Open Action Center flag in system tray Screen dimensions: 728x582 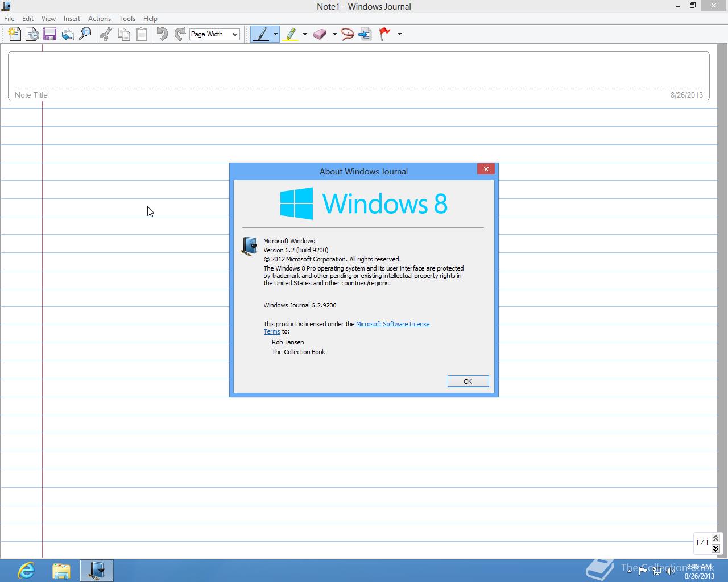coord(643,571)
